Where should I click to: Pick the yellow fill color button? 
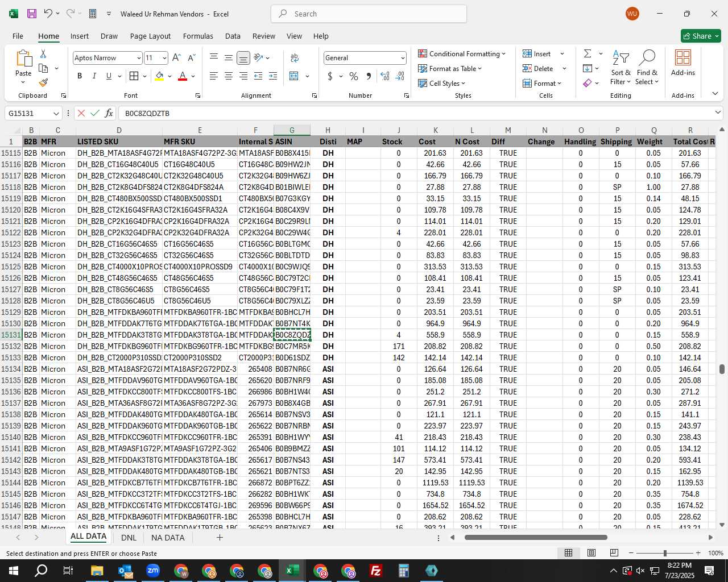coord(159,76)
